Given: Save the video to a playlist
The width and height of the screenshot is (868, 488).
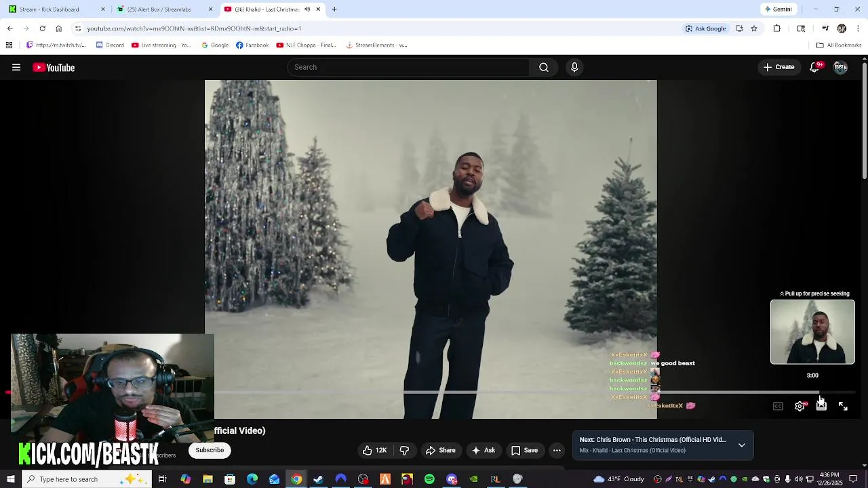Looking at the screenshot, I should point(524,450).
